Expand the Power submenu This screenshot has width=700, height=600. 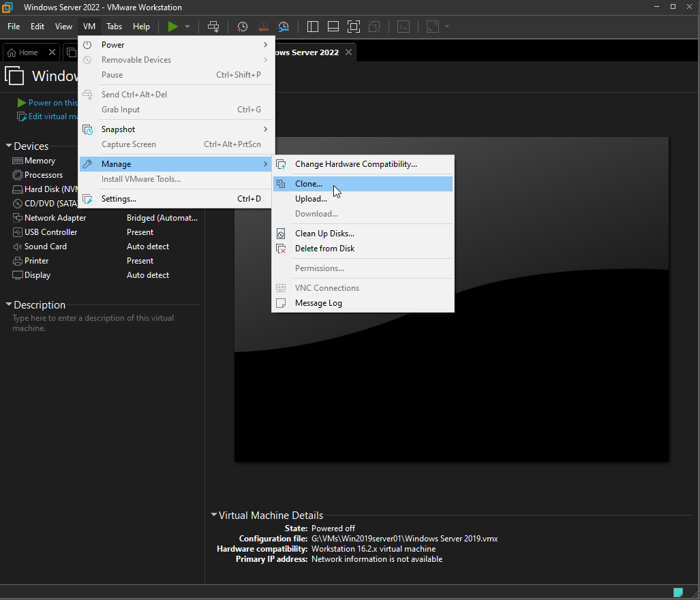pos(175,45)
